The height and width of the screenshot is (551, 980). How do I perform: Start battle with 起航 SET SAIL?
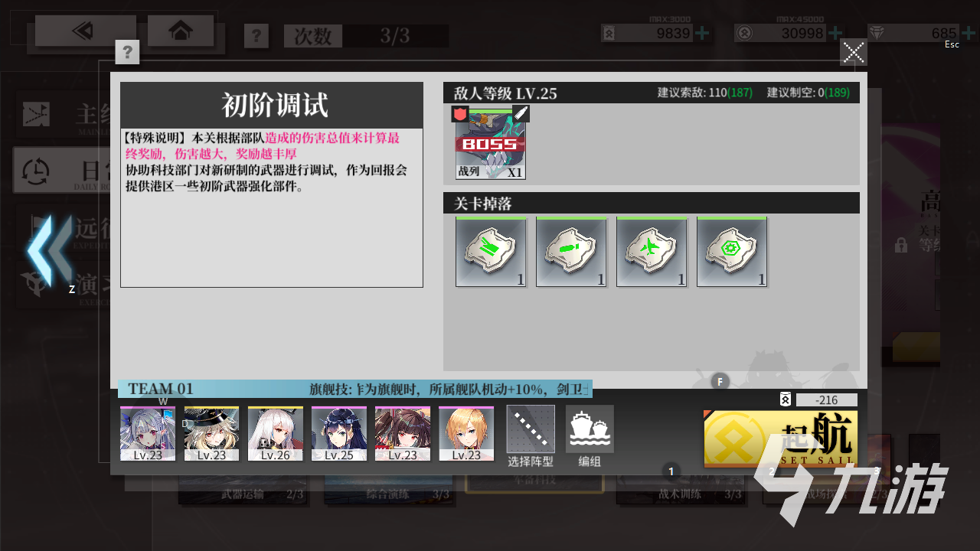781,439
